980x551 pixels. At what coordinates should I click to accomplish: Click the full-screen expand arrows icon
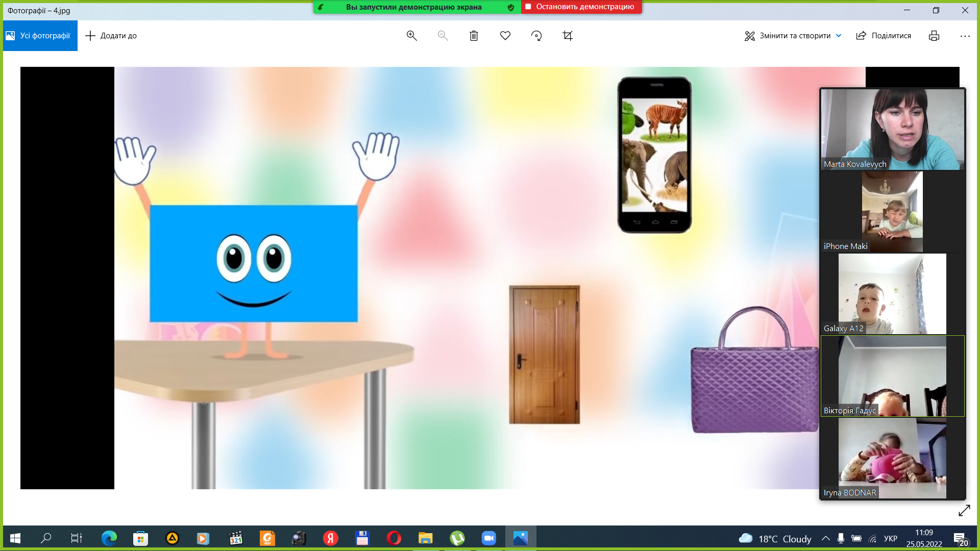tap(964, 510)
